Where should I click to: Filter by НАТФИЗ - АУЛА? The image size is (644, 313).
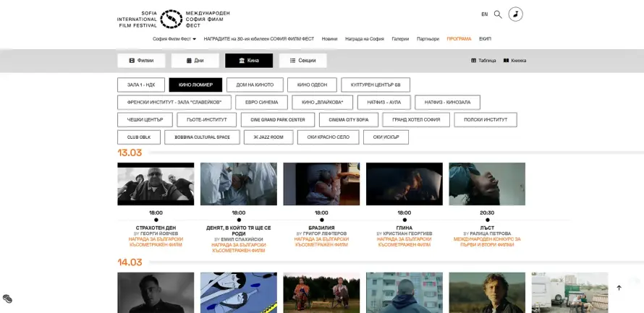tap(384, 103)
